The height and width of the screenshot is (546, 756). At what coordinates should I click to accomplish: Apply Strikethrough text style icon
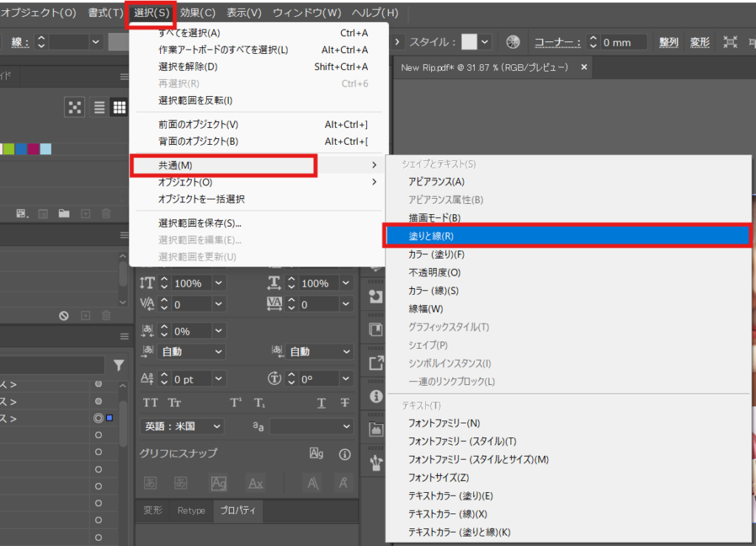345,403
